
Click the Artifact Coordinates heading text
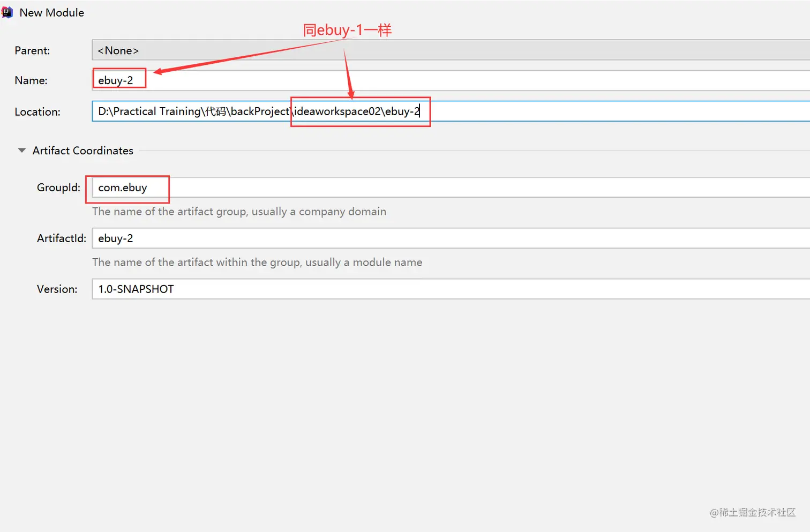tap(83, 151)
